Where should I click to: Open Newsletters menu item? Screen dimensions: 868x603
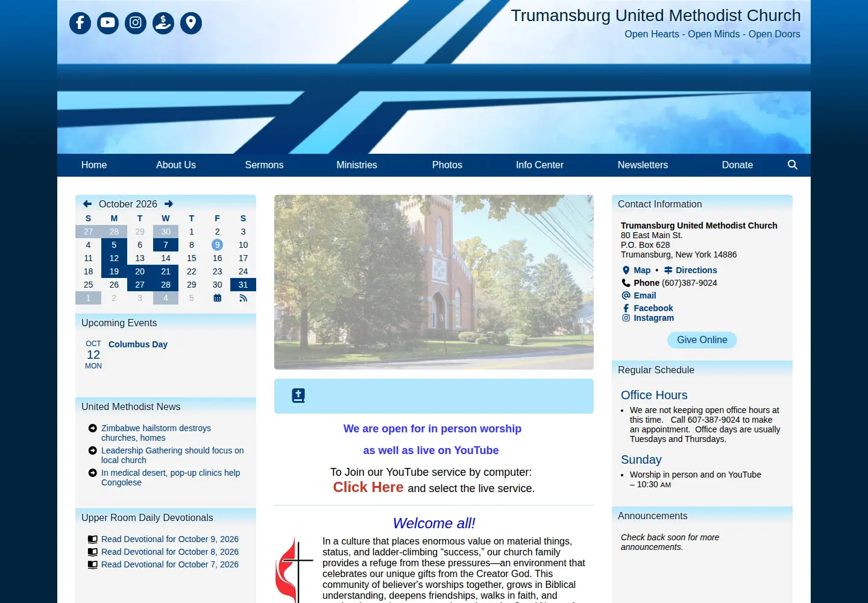643,165
